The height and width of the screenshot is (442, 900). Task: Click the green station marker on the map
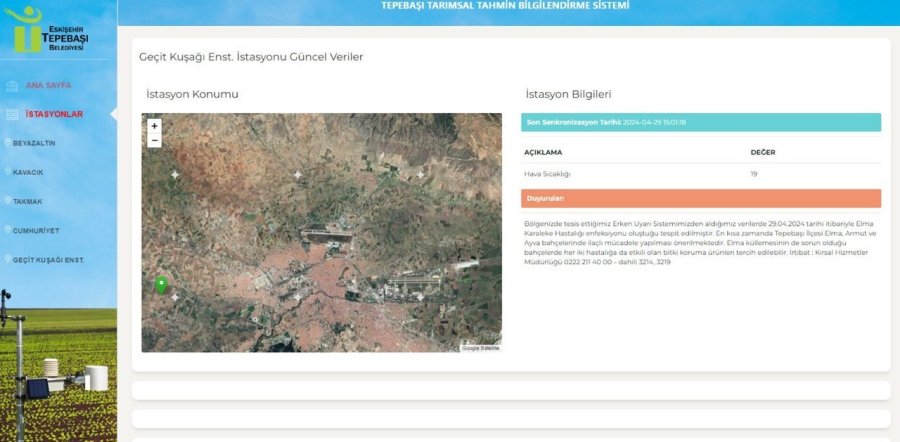pos(160,285)
